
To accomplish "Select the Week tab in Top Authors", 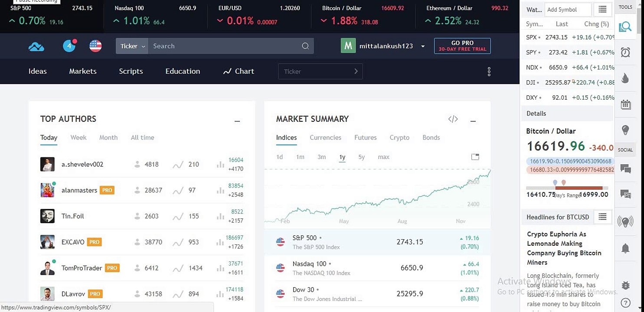I will click(78, 137).
